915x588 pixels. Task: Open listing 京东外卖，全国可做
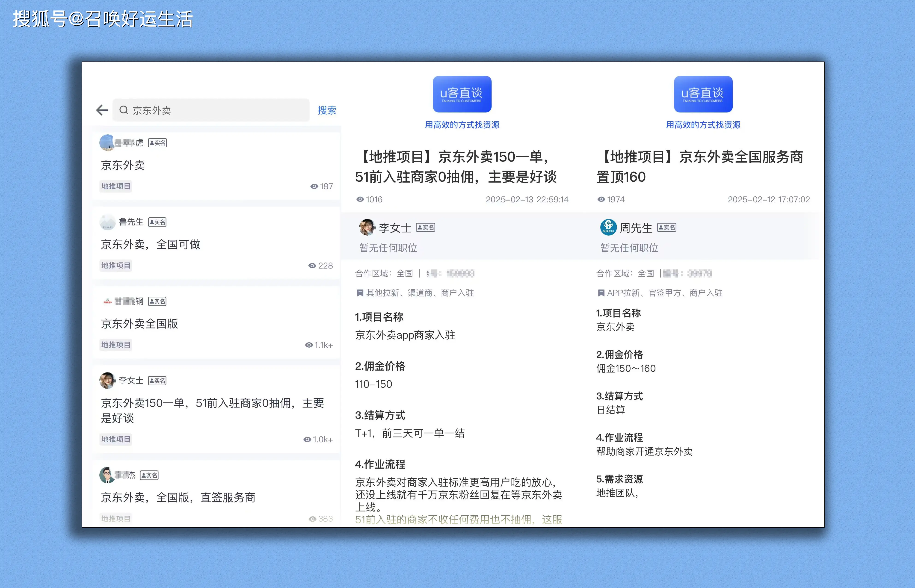[151, 244]
